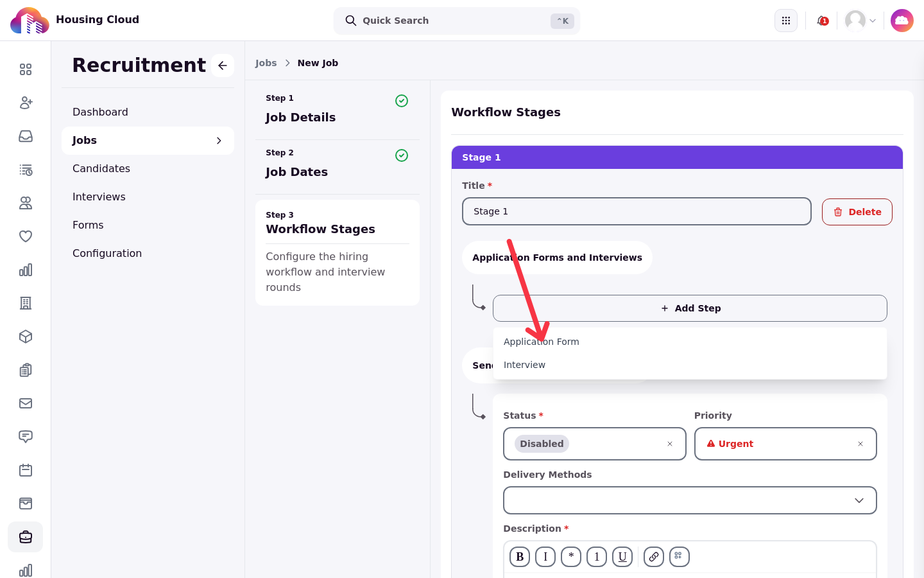Open the add-user icon in sidebar
This screenshot has height=578, width=924.
(x=26, y=103)
